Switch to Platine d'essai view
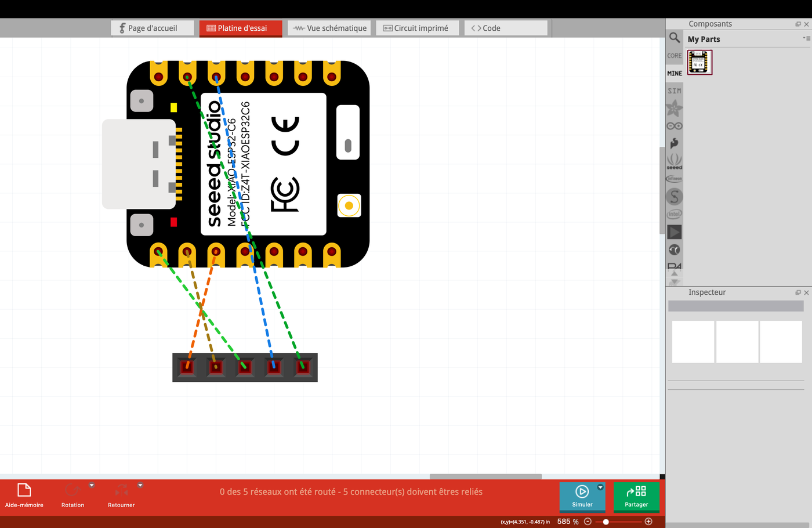Screen dimensions: 812x528 point(241,28)
